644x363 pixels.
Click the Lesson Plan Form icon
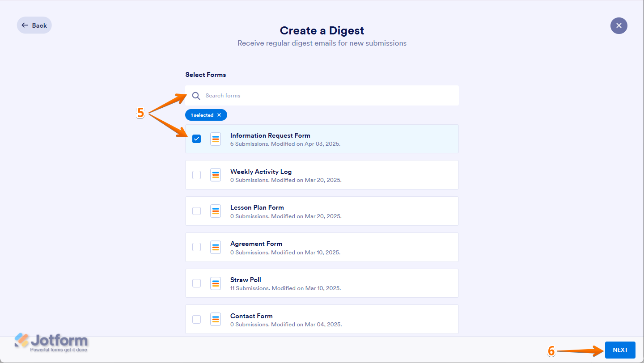pyautogui.click(x=216, y=211)
